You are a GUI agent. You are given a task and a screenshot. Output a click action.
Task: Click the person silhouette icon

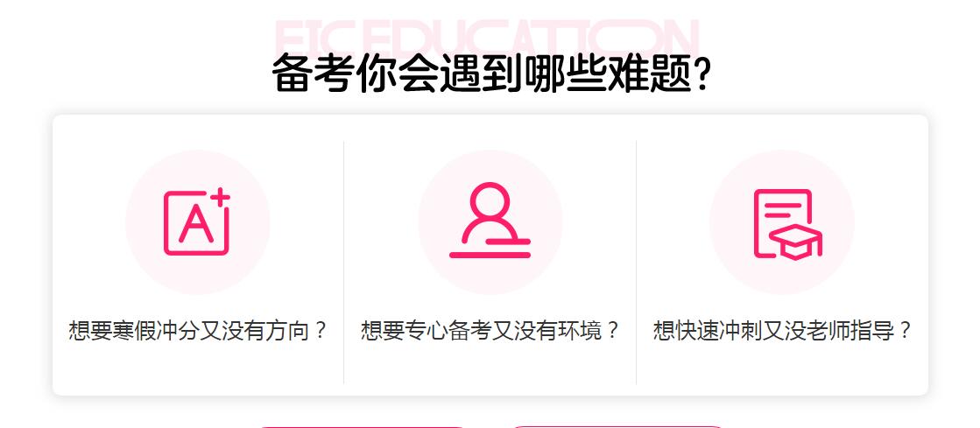(x=490, y=220)
